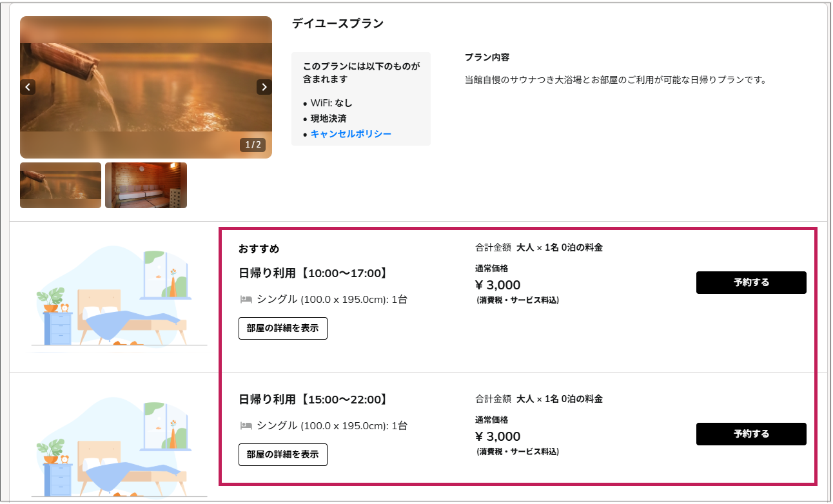
Task: Click the bed icon for the 15:00〜22:00 room
Action: [246, 426]
